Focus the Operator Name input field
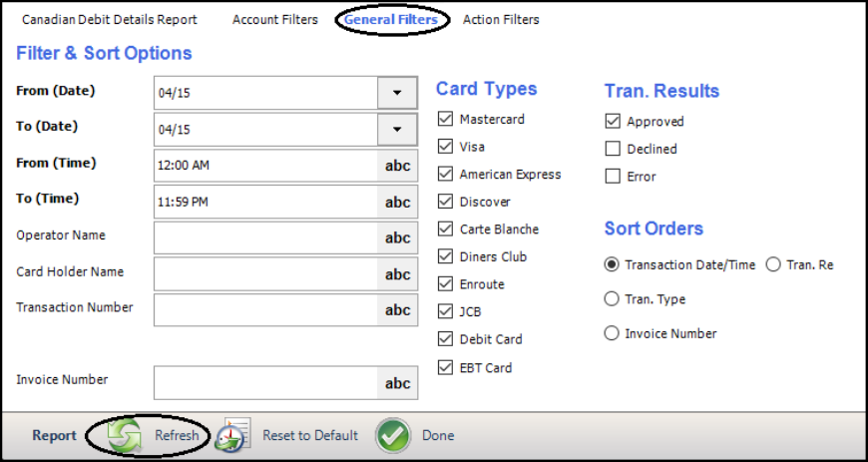868x462 pixels. [x=266, y=238]
